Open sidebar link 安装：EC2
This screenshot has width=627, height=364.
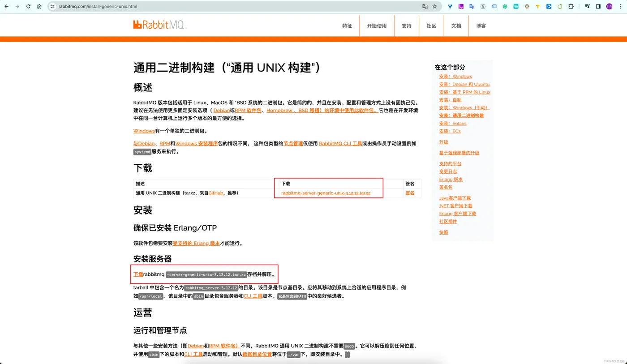point(450,131)
